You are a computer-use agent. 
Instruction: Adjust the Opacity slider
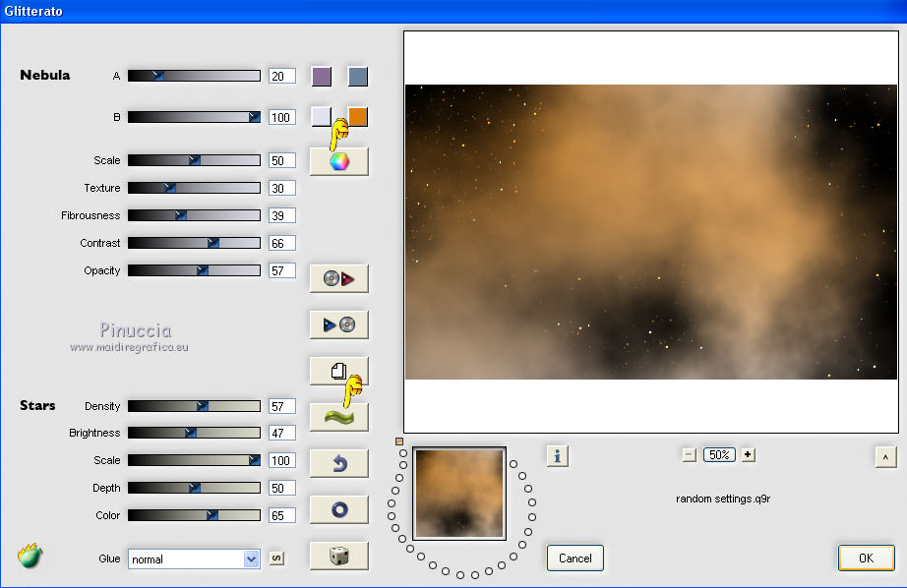[x=194, y=270]
